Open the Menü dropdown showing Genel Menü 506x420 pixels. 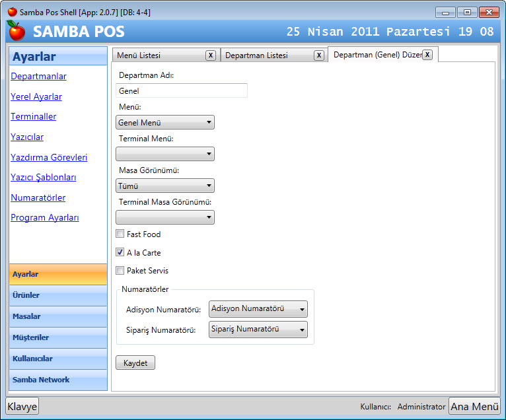point(165,122)
